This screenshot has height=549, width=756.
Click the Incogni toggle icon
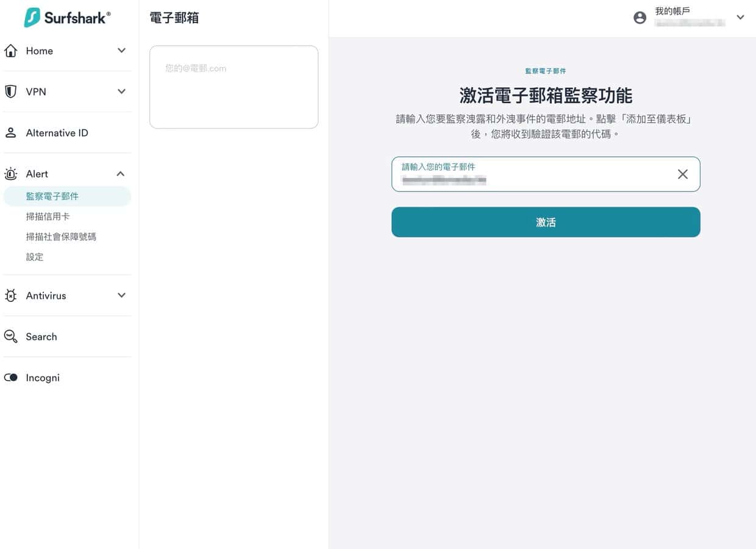(11, 378)
